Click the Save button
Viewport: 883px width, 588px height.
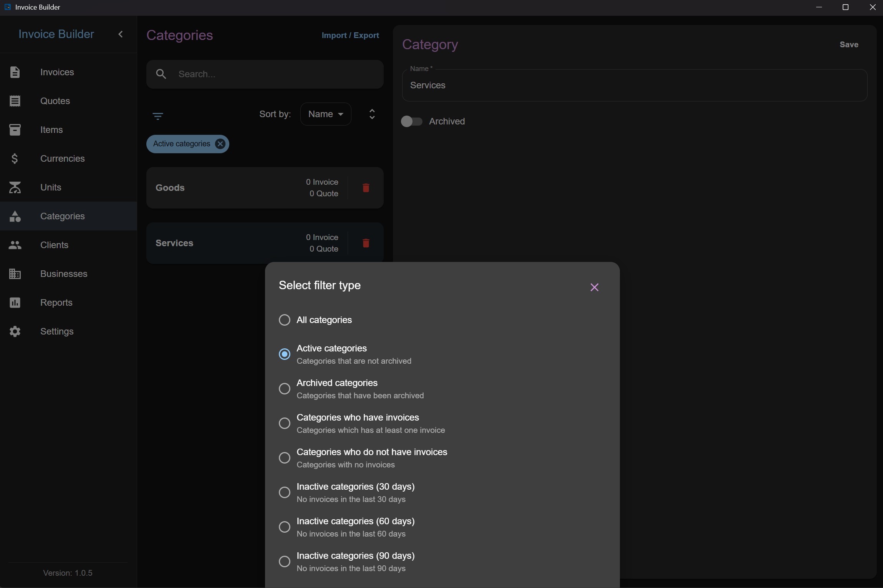[x=849, y=45]
